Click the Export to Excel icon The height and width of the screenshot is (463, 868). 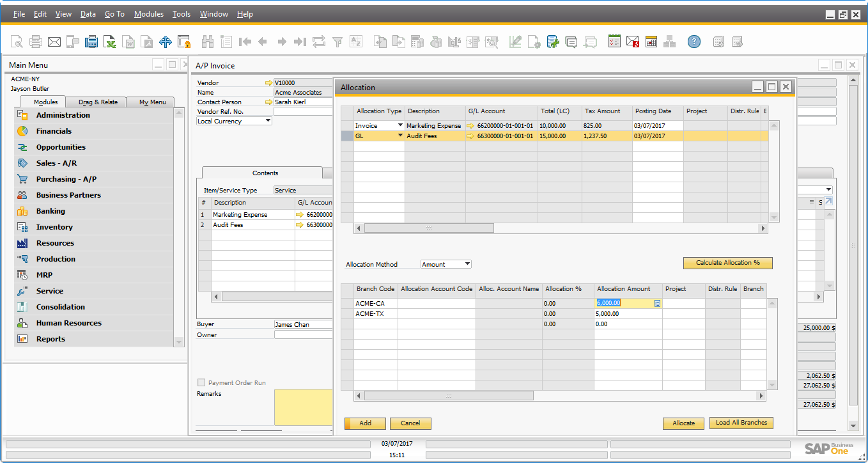click(x=110, y=42)
